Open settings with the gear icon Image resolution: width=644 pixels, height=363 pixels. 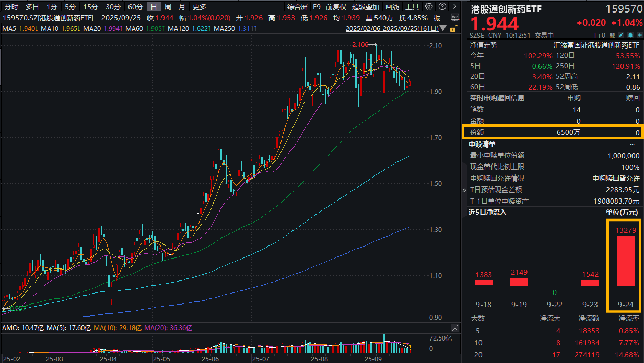coord(428,6)
